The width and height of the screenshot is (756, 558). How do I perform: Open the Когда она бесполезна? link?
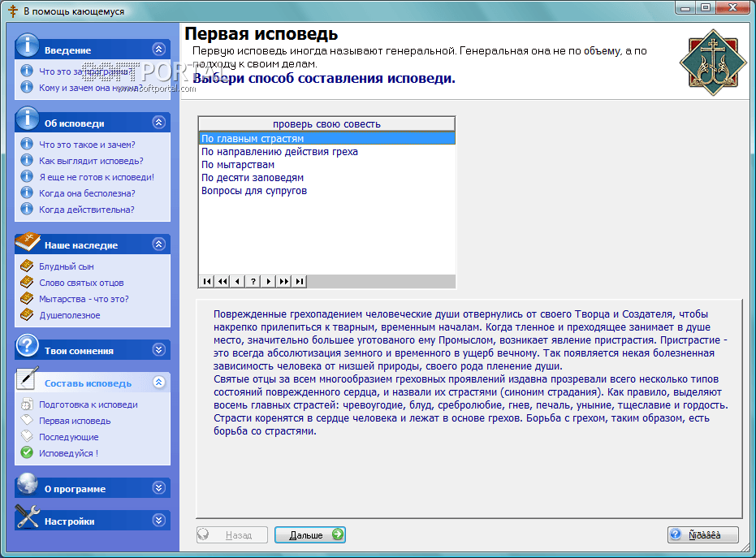pos(87,193)
